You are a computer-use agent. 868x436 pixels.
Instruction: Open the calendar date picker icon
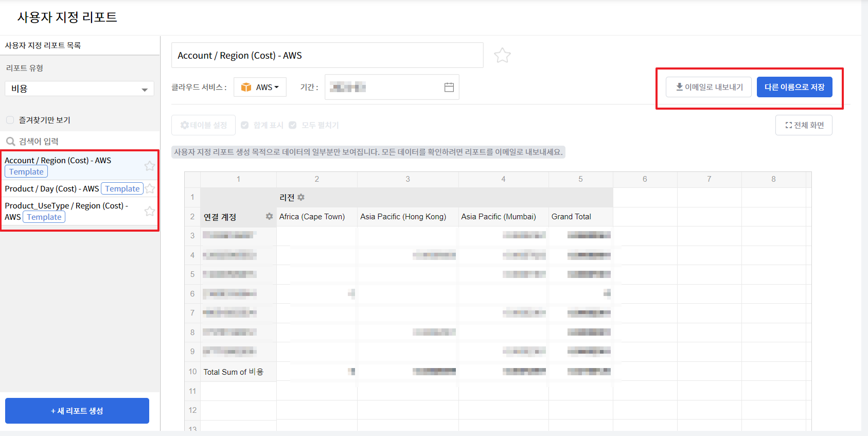(x=449, y=88)
